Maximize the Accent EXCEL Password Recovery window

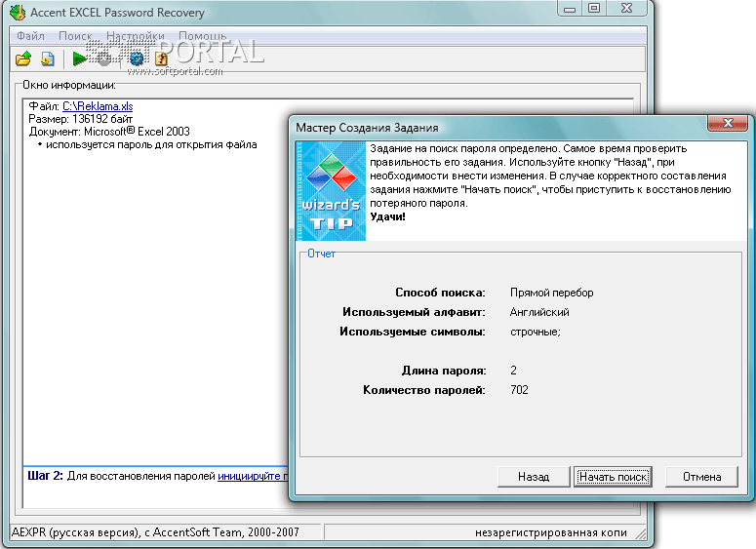[594, 9]
